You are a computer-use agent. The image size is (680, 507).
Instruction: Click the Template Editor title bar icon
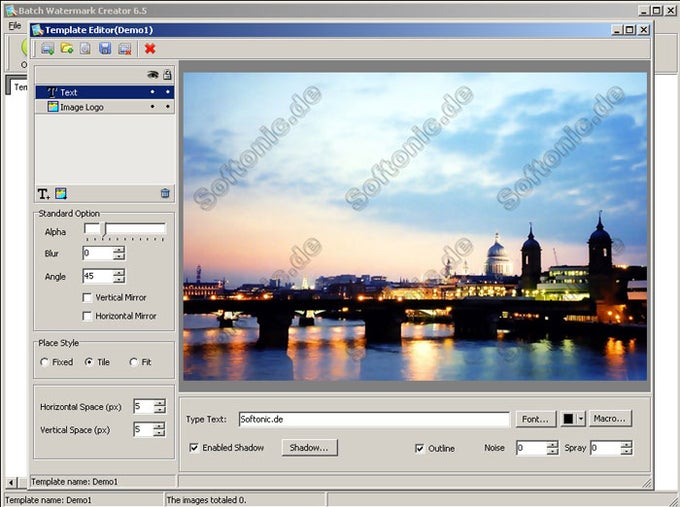coord(38,30)
